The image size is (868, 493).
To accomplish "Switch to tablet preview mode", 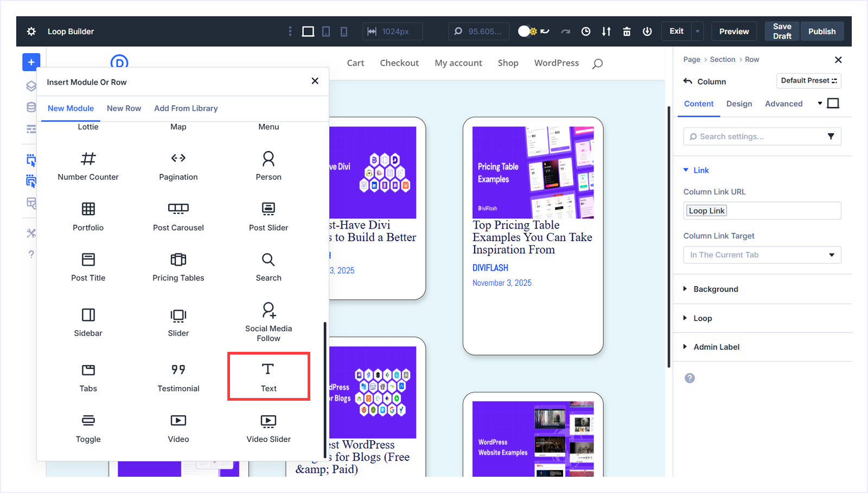I will (326, 31).
